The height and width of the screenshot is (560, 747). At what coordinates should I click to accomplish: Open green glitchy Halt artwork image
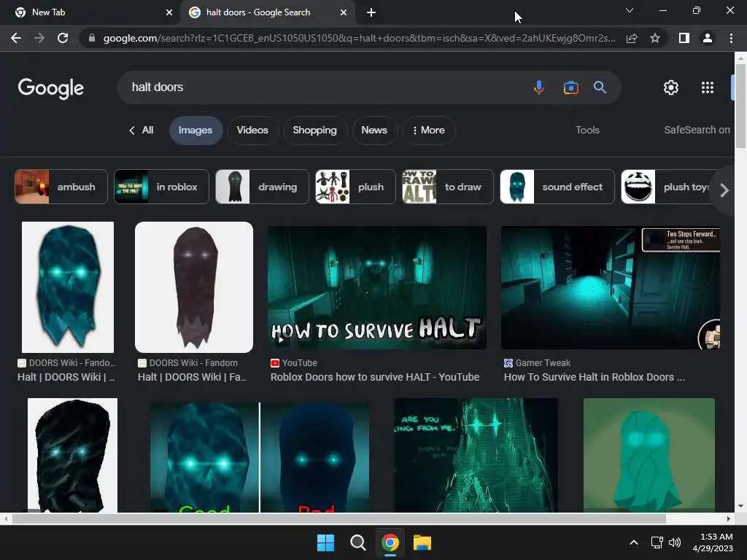point(476,455)
